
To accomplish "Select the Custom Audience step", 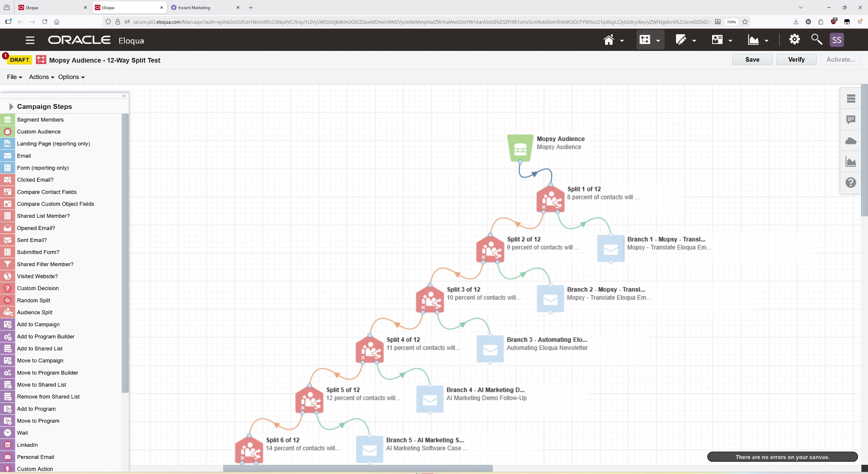I will click(61, 132).
